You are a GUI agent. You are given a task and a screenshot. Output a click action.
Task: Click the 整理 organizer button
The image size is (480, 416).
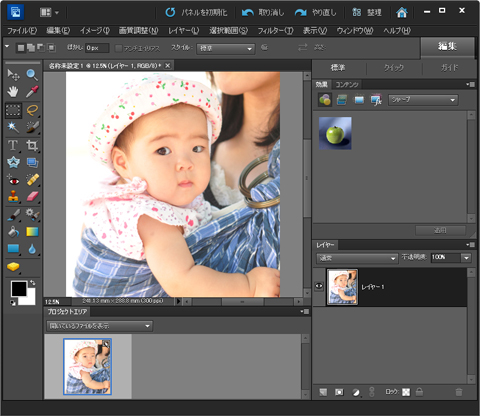point(367,13)
